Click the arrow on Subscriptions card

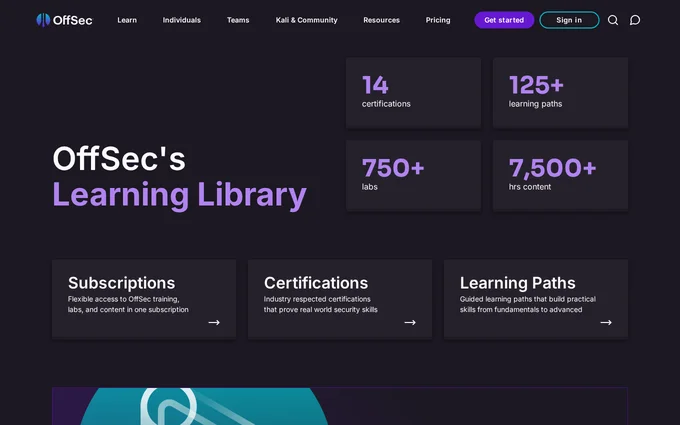[214, 322]
